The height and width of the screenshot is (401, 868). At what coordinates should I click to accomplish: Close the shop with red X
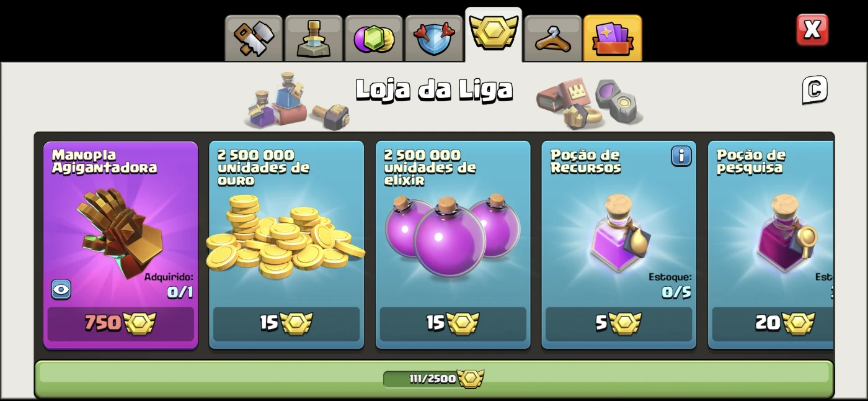coord(812,29)
